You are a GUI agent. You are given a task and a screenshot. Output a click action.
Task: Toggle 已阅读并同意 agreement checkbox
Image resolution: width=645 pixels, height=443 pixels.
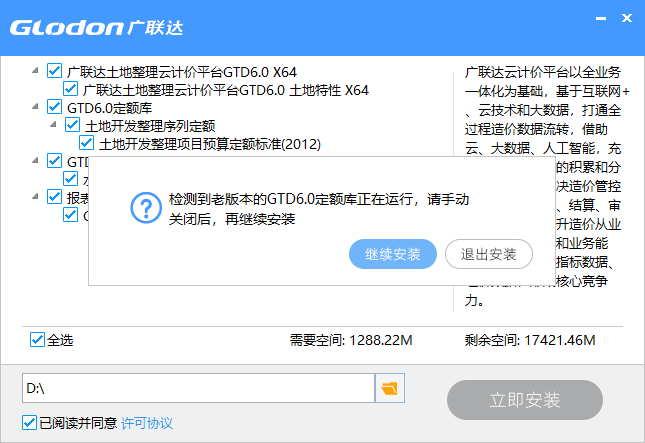pos(29,422)
